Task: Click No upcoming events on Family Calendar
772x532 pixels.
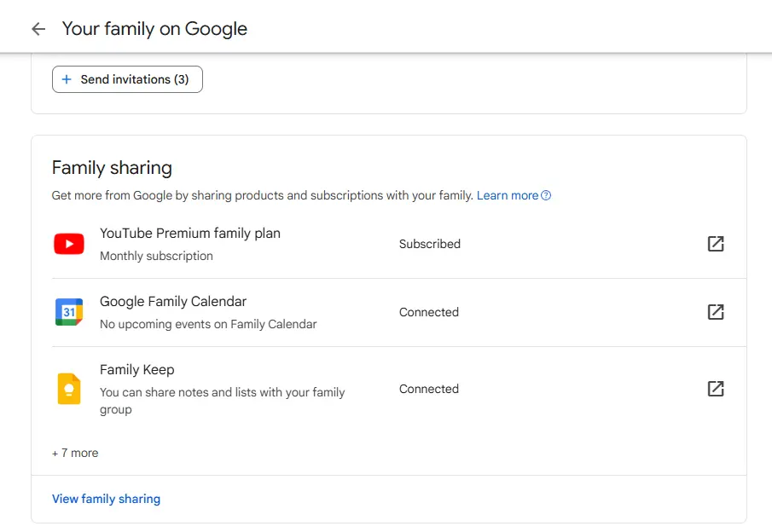Action: tap(208, 324)
